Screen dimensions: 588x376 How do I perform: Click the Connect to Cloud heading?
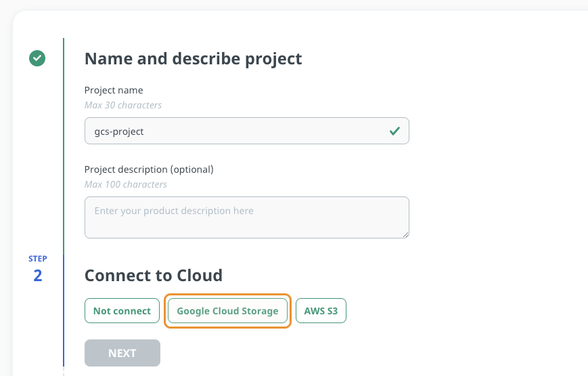click(154, 275)
